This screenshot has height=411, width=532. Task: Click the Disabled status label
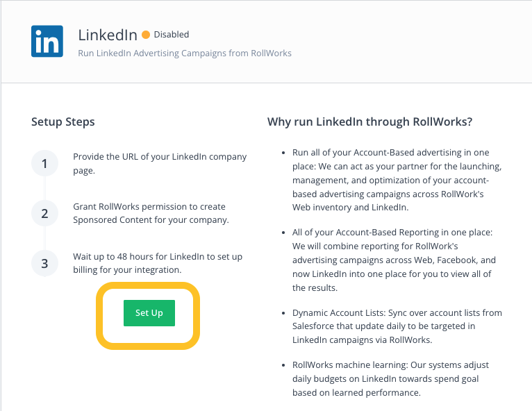172,35
